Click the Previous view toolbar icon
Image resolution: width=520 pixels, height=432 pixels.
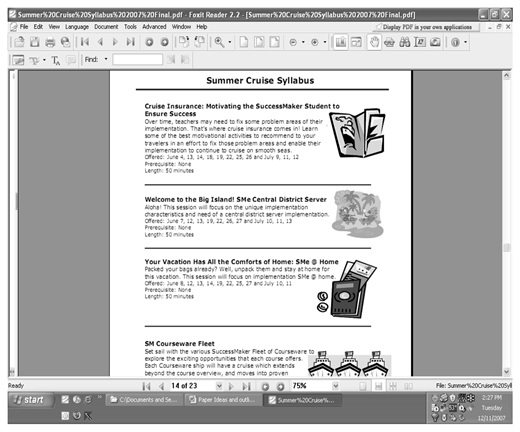[149, 42]
